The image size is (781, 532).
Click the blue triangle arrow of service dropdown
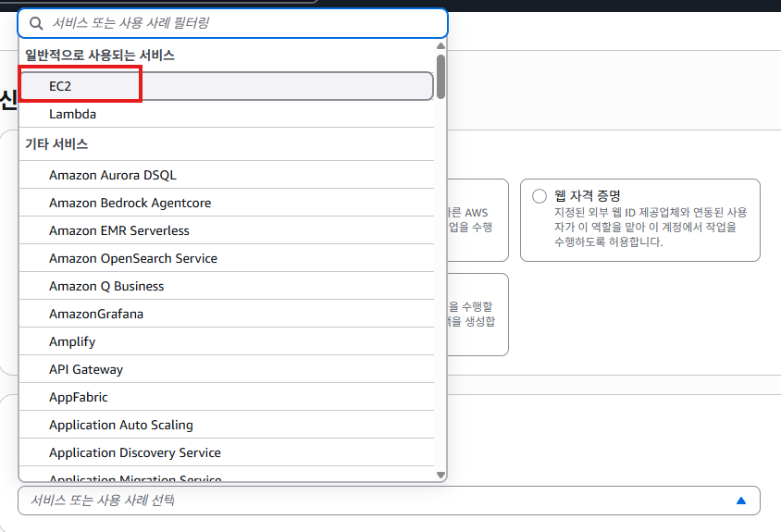tap(741, 501)
